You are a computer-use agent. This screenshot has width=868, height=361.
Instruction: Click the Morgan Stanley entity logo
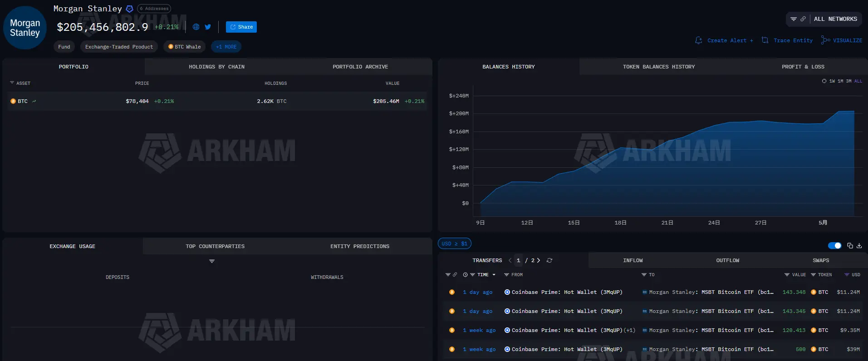point(25,28)
